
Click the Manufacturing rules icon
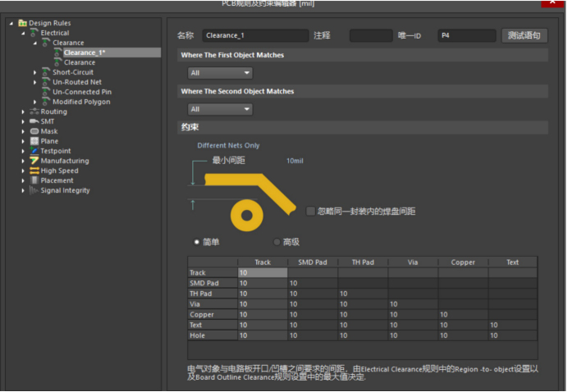pos(34,161)
